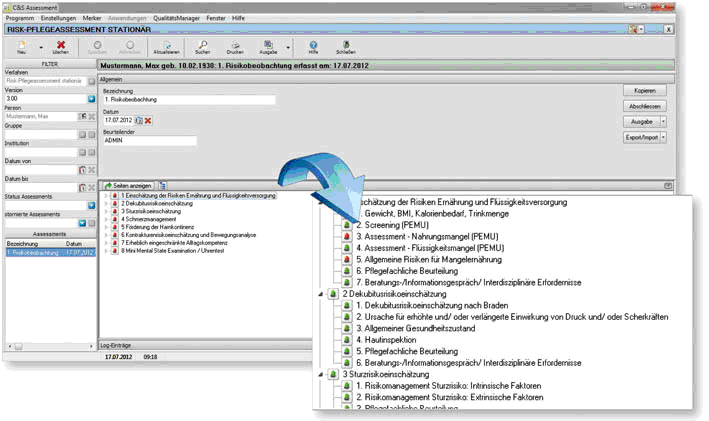Click the Abschliessen button
The image size is (709, 421).
point(645,106)
